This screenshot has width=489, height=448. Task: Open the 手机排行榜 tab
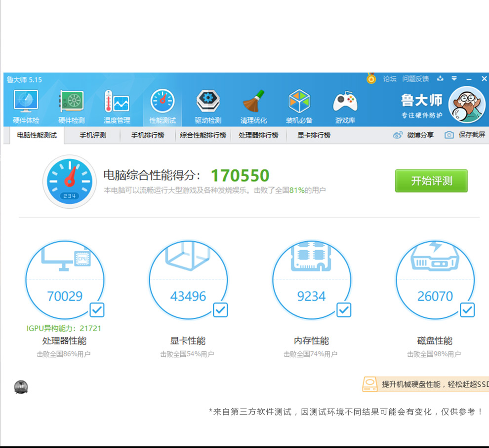pos(148,135)
